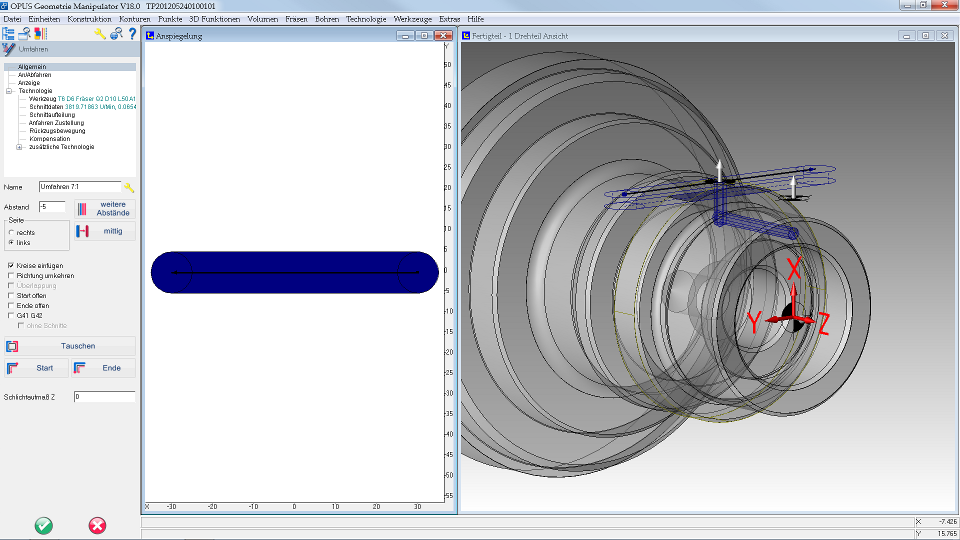Viewport: 960px width, 540px height.
Task: Click the Tauschen button
Action: click(x=70, y=346)
